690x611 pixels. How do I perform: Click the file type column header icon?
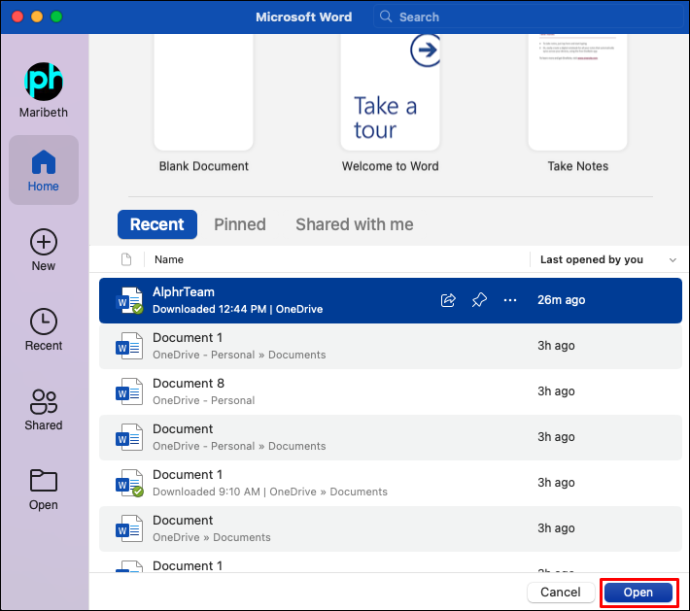click(126, 259)
